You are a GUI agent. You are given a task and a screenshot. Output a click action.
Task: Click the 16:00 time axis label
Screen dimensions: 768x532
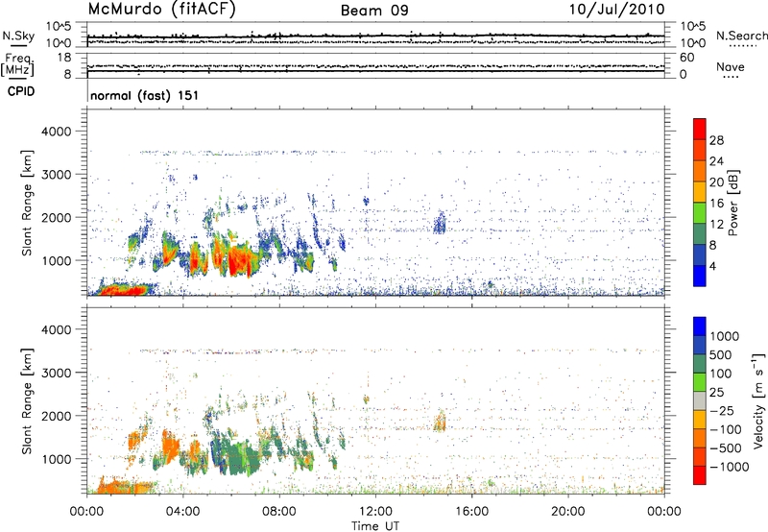coord(471,512)
